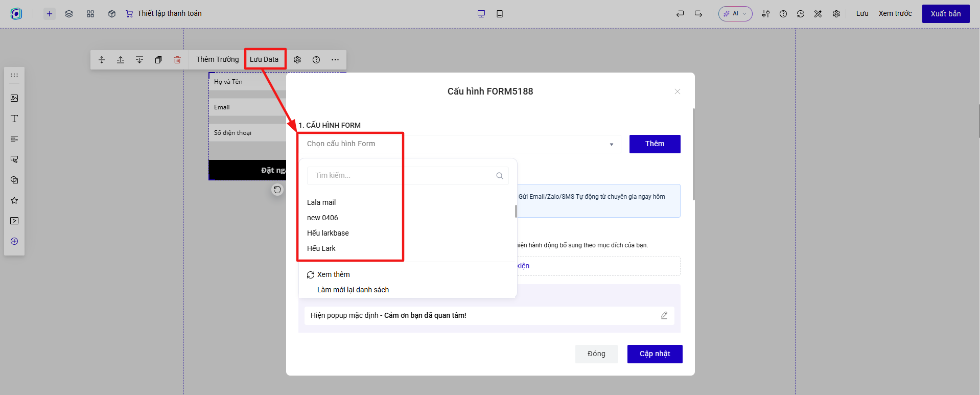This screenshot has height=395, width=980.
Task: Click the dropdown list scrollbar
Action: (x=516, y=211)
